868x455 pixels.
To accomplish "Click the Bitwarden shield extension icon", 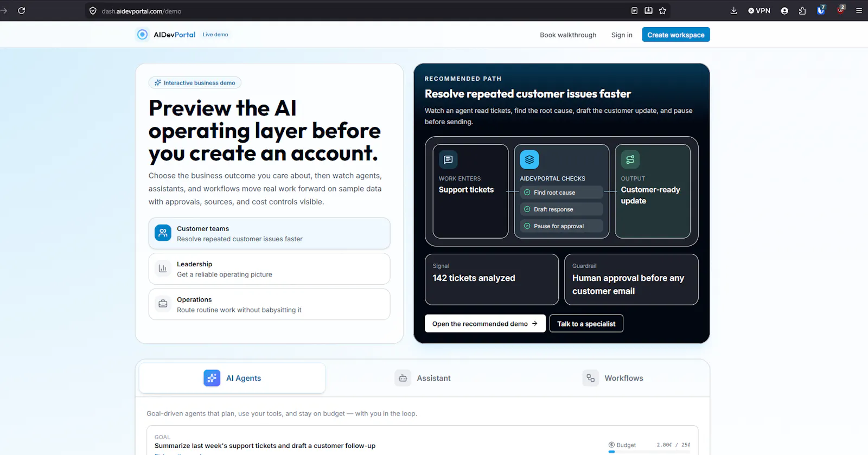I will [821, 10].
